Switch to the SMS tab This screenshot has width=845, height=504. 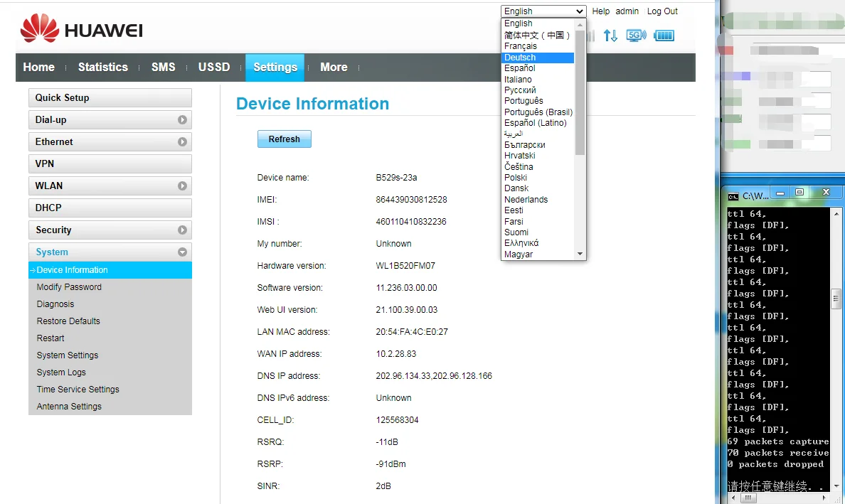click(x=164, y=68)
